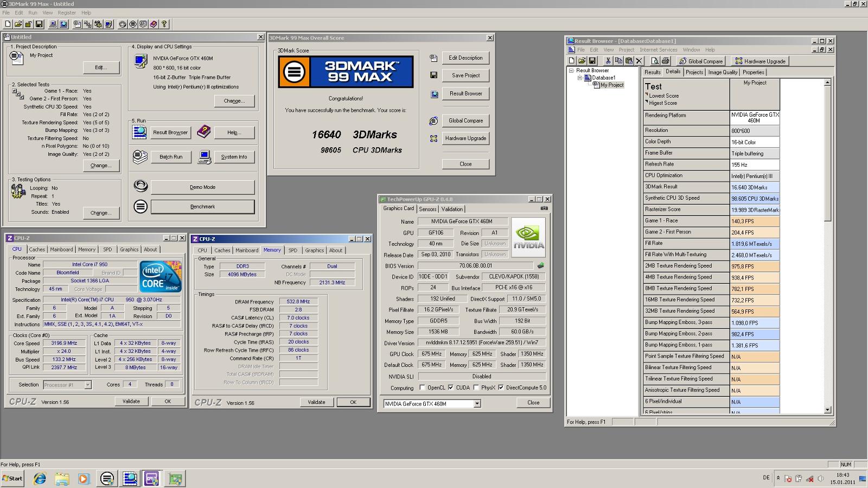This screenshot has width=868, height=488.
Task: Click the BIOS save chip icon in GPU-Z
Action: (x=540, y=266)
